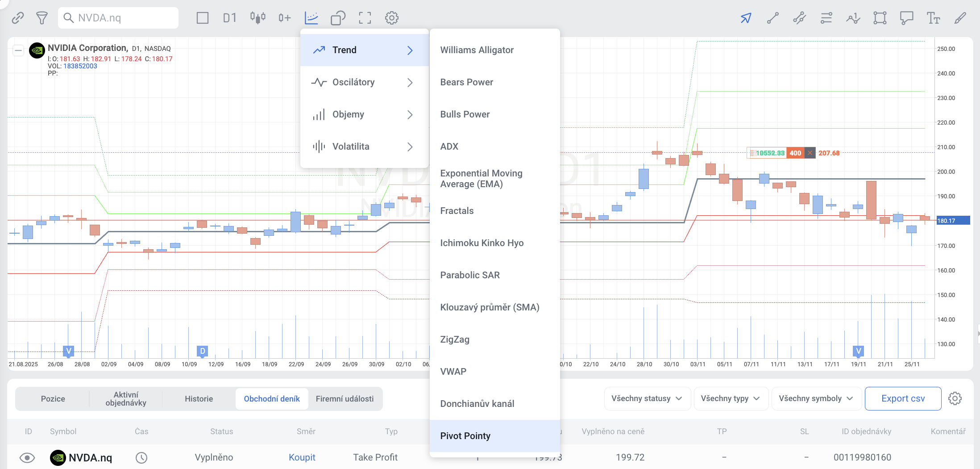Viewport: 980px width, 469px height.
Task: Expand Oscilátory submenu chevron arrow
Action: pos(410,82)
